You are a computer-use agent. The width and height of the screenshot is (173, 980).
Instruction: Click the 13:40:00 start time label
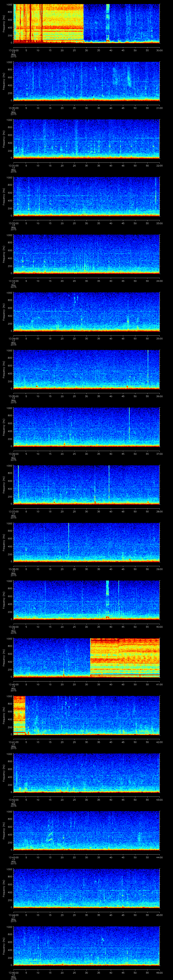pos(13,684)
